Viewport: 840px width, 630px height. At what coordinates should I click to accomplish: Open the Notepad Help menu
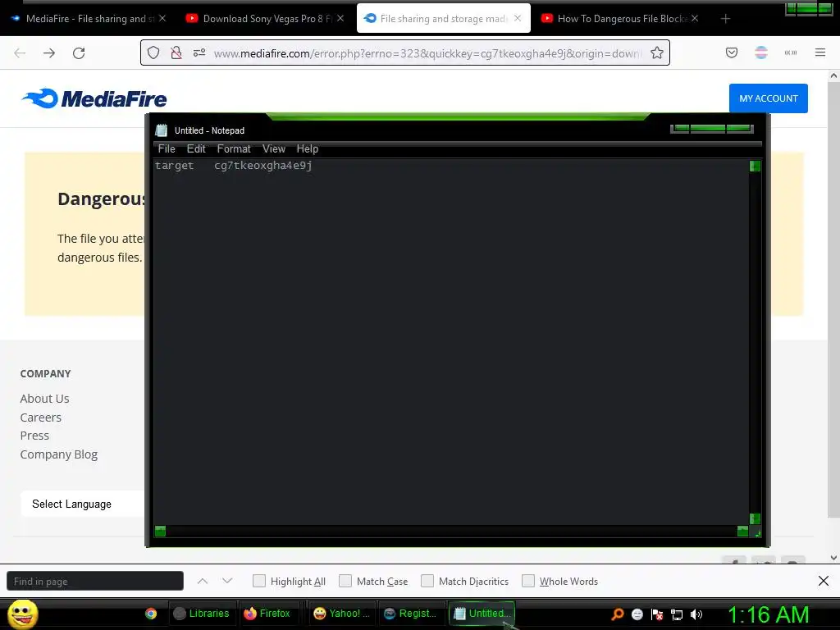click(308, 149)
